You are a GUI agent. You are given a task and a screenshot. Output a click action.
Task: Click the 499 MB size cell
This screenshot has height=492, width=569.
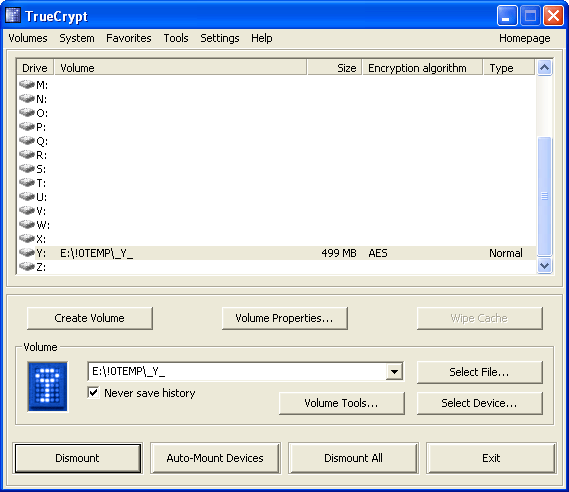[339, 253]
